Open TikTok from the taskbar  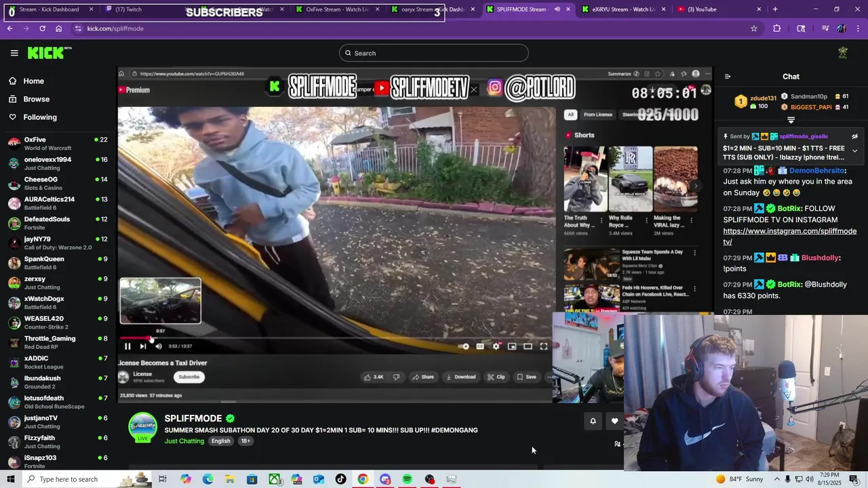pos(340,479)
